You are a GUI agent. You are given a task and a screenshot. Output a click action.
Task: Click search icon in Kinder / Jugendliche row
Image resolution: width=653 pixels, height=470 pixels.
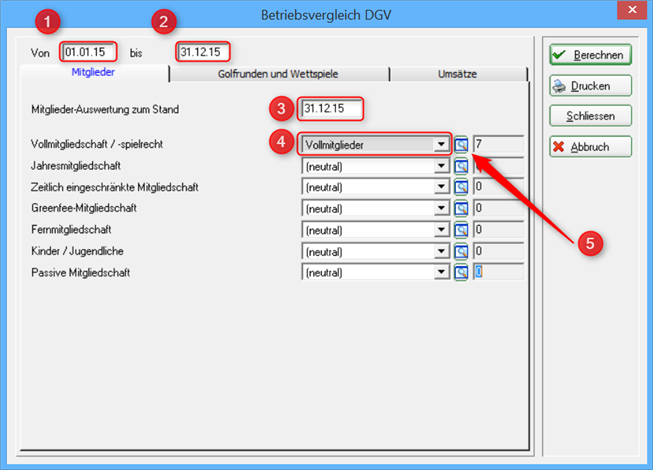pyautogui.click(x=461, y=251)
